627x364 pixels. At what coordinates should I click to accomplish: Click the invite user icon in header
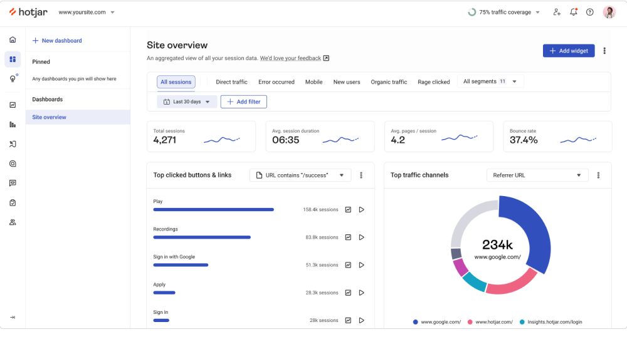point(557,12)
